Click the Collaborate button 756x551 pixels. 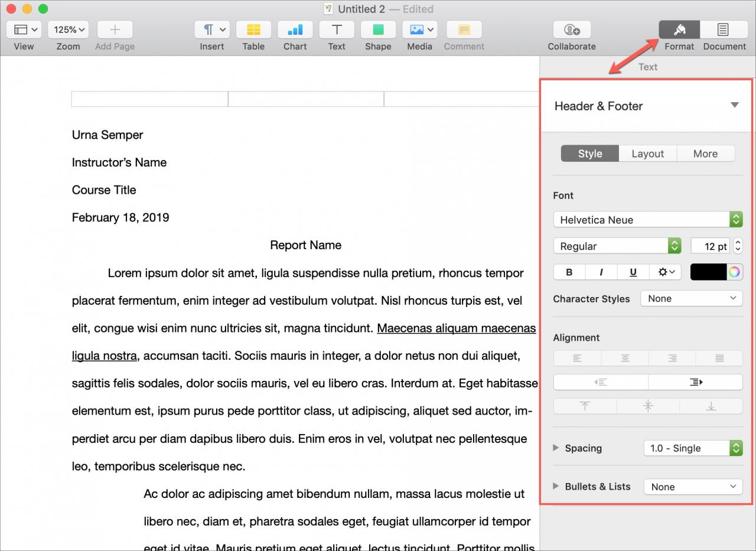pyautogui.click(x=572, y=30)
